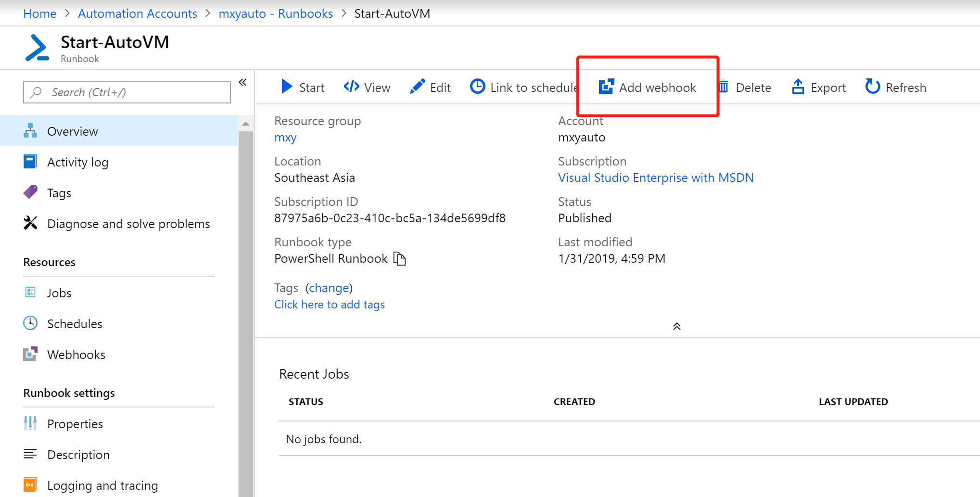The width and height of the screenshot is (980, 497).
Task: Open Overview in the sidebar
Action: (x=119, y=131)
